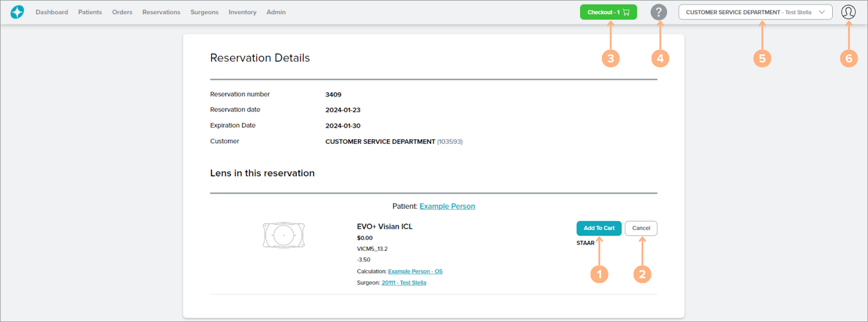The width and height of the screenshot is (868, 322).
Task: Click the reservation number 3409 value
Action: 333,95
